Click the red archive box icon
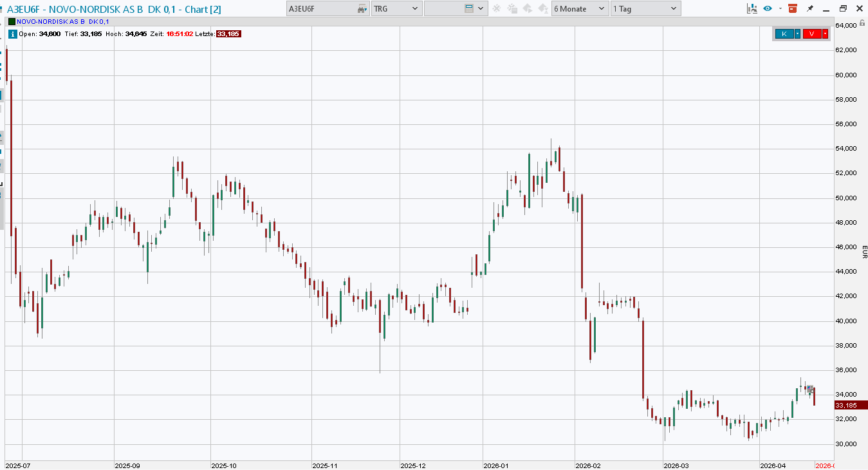The height and width of the screenshot is (470, 868). (792, 8)
